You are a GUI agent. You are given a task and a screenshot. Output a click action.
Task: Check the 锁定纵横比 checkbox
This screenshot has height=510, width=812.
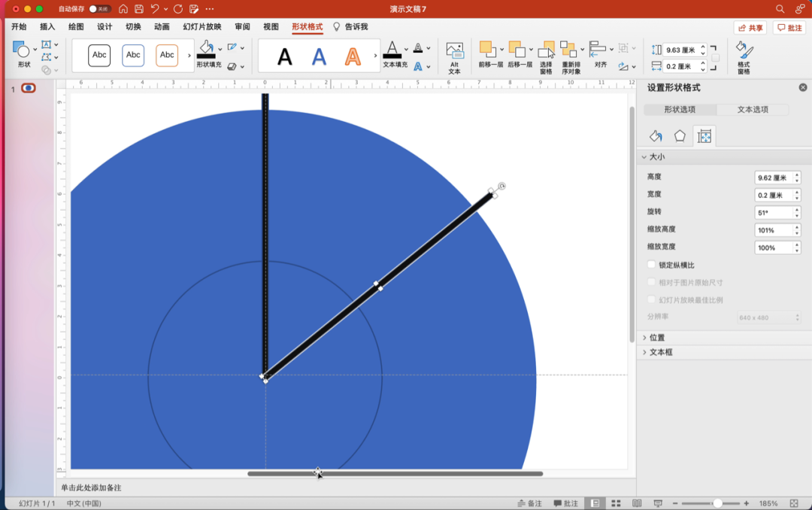(x=651, y=264)
